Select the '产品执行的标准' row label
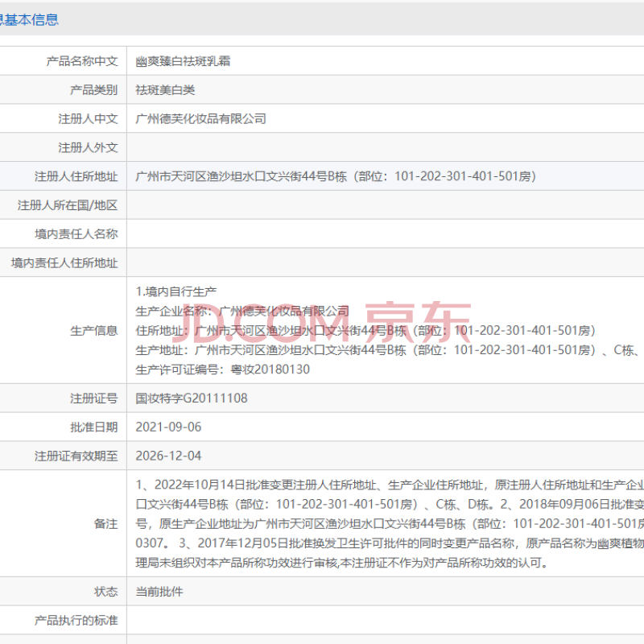This screenshot has height=644, width=644. coord(76,620)
